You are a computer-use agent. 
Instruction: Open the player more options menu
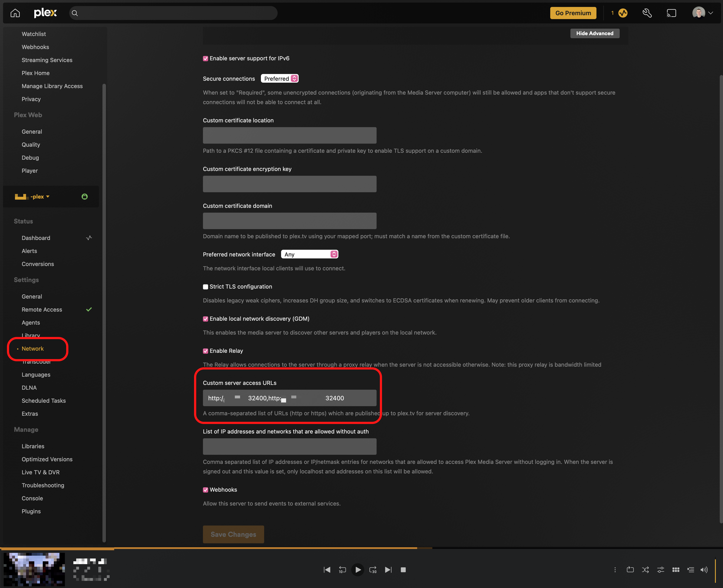click(x=615, y=570)
